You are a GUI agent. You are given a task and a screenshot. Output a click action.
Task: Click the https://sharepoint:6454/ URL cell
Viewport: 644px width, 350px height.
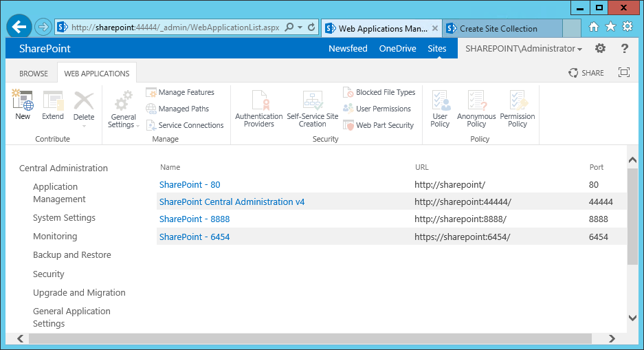(x=463, y=237)
